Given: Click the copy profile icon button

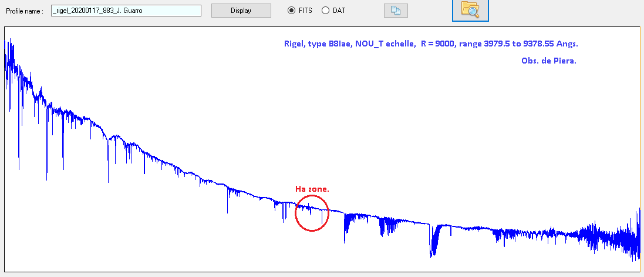Looking at the screenshot, I should click(395, 11).
